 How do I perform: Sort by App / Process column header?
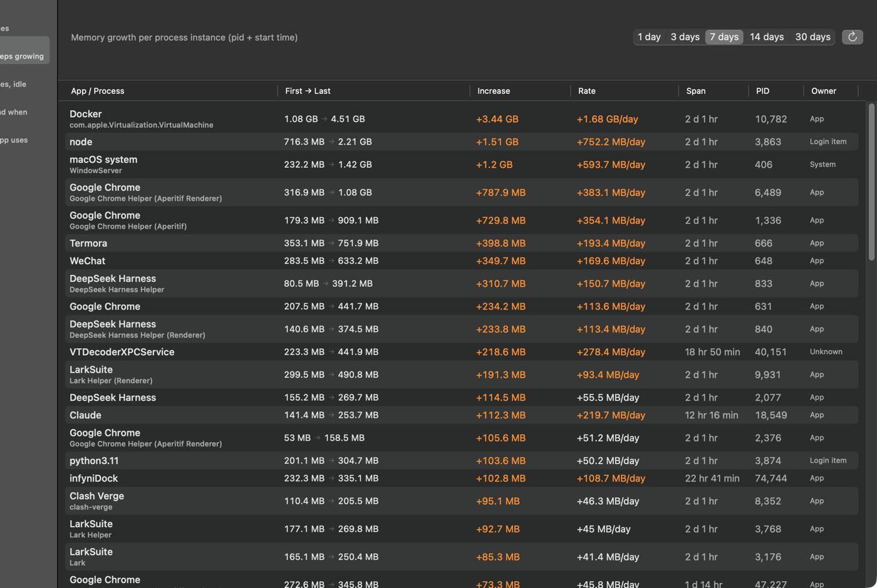[98, 91]
